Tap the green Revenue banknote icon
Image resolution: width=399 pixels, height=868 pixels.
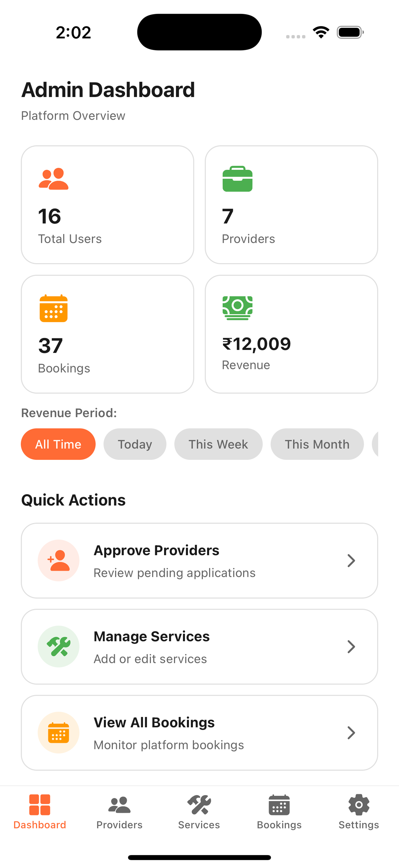click(237, 308)
